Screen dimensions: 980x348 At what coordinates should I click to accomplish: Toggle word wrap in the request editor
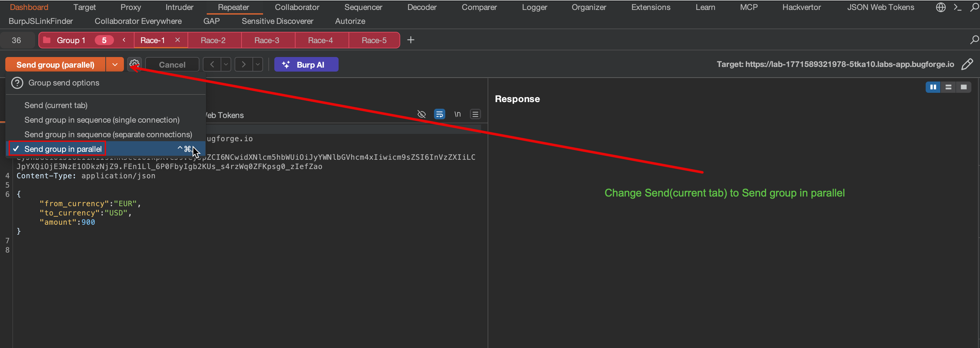click(439, 114)
